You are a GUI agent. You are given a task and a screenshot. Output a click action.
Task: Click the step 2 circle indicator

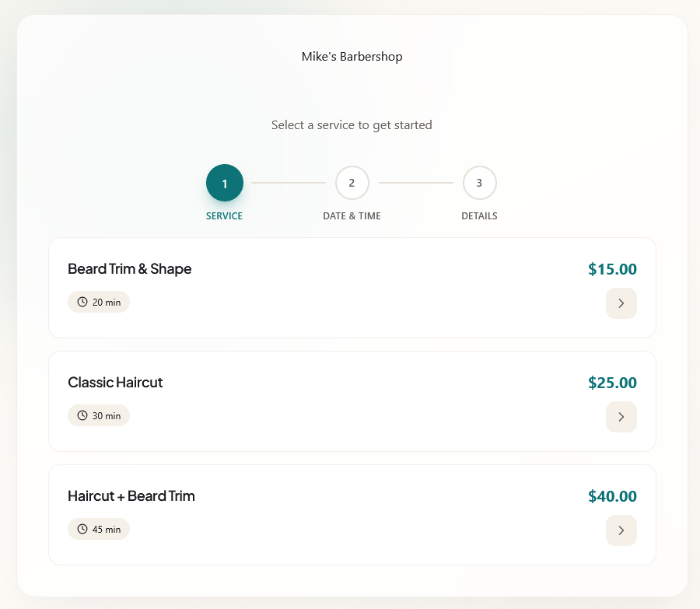[352, 183]
